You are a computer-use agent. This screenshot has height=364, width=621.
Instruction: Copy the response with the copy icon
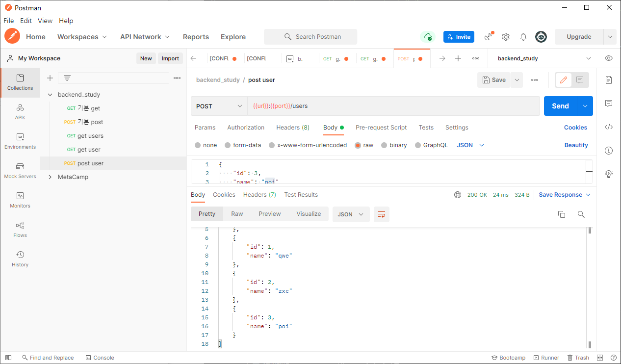pyautogui.click(x=562, y=214)
